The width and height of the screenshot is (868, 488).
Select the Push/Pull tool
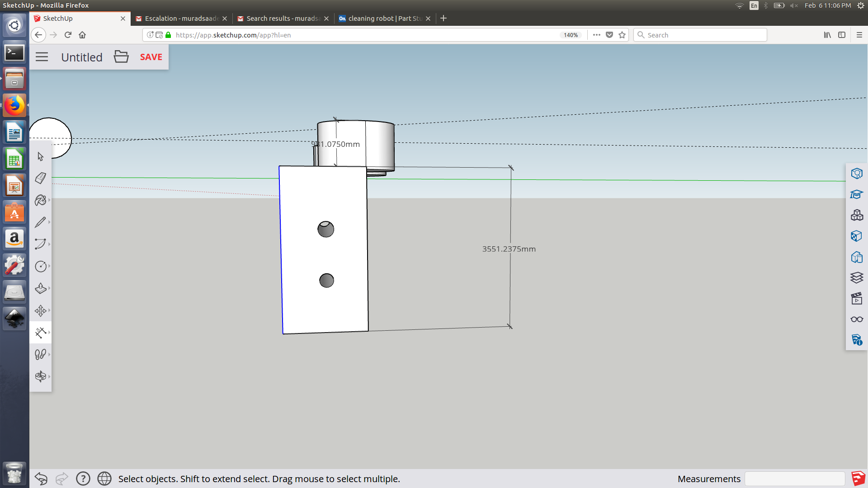coord(40,288)
